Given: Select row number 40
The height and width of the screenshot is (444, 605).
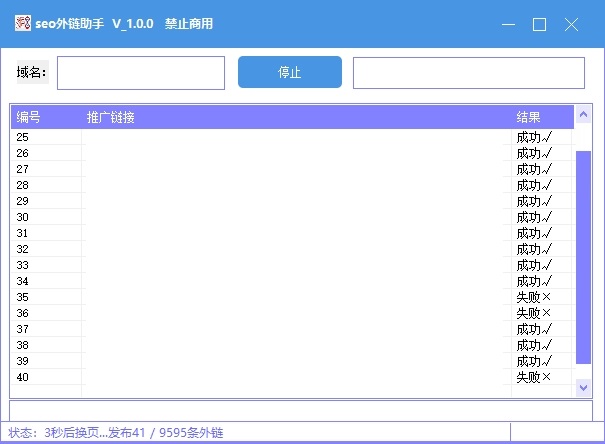Looking at the screenshot, I should (291, 377).
